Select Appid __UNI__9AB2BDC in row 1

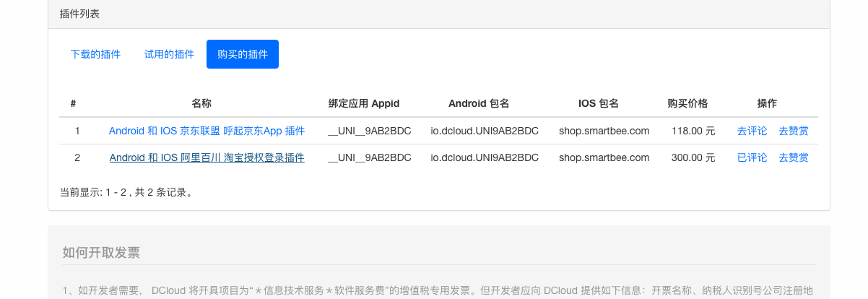[370, 131]
